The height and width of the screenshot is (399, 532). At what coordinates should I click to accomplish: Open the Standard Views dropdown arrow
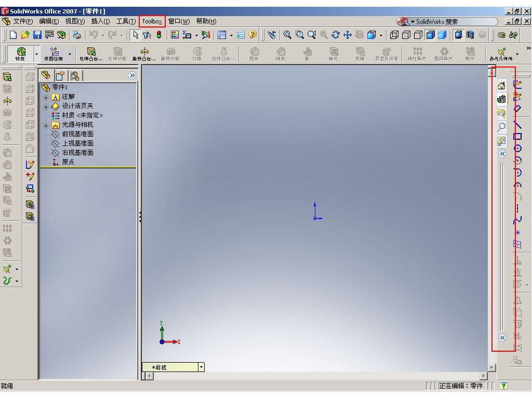381,35
